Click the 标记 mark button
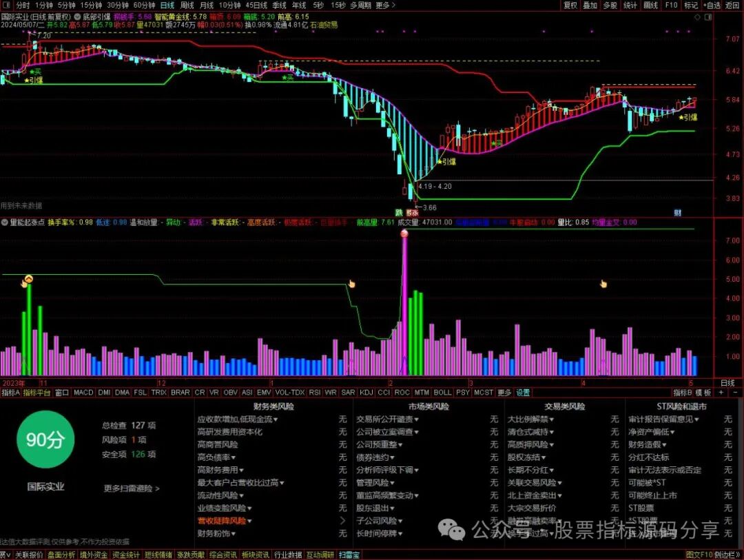 click(691, 6)
